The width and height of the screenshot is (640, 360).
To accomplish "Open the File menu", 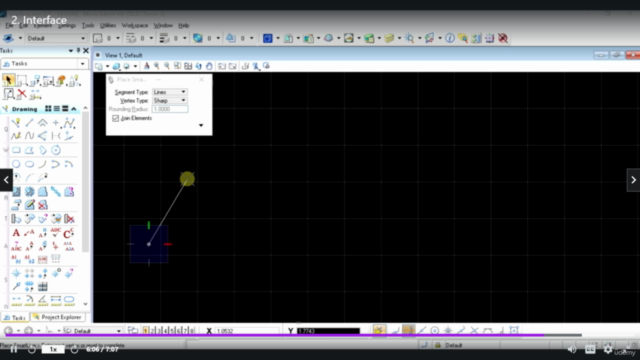I will point(9,25).
